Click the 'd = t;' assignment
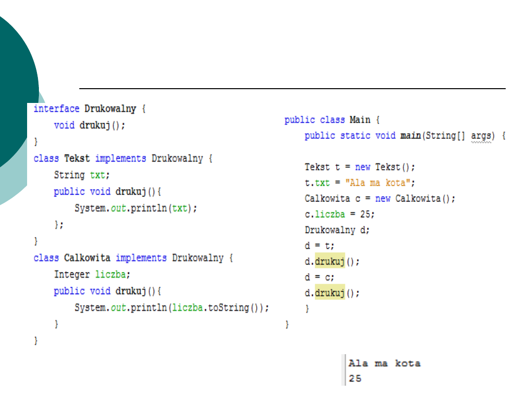The height and width of the screenshot is (399, 532). (x=319, y=246)
